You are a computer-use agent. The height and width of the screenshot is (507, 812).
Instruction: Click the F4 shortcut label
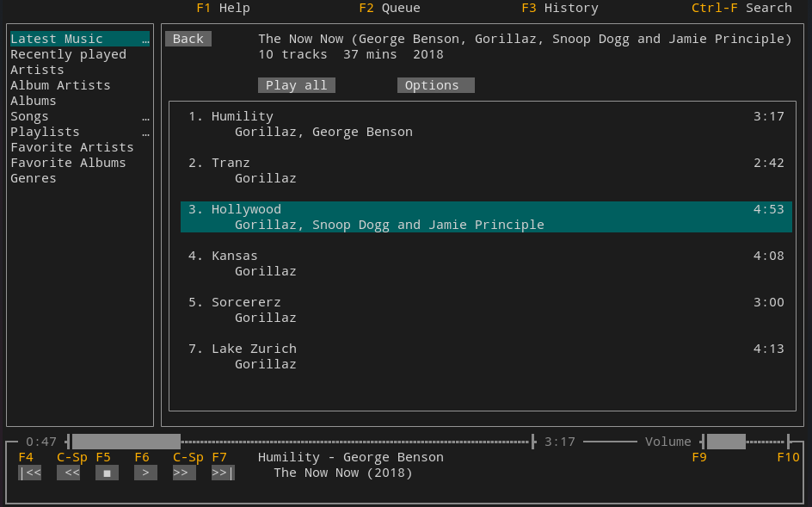26,457
